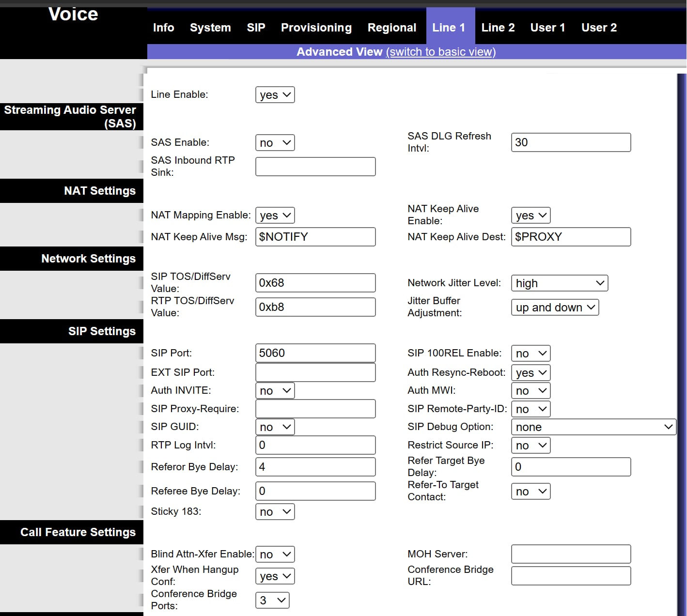This screenshot has width=687, height=616.
Task: Expand the SIP Debug Option dropdown
Action: click(x=593, y=427)
